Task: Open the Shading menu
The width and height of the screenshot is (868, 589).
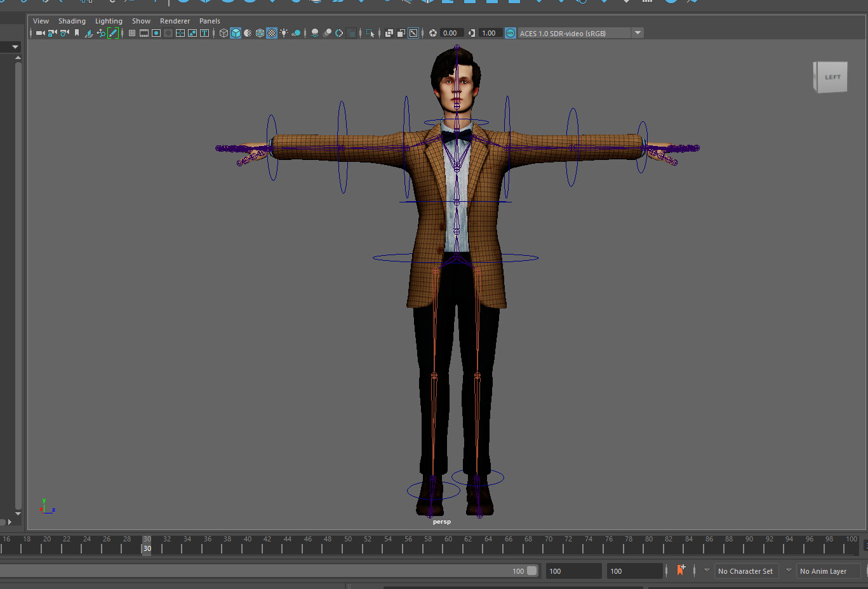Action: (72, 21)
